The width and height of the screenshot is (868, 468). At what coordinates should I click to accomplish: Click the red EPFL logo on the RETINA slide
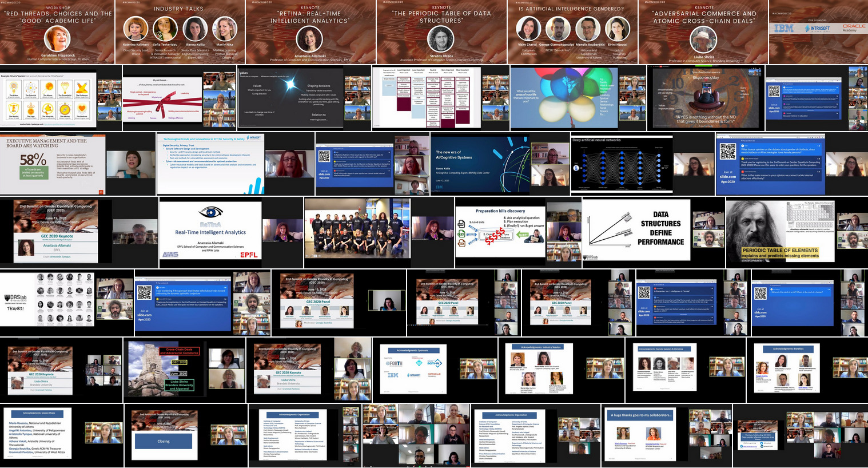[x=249, y=255]
